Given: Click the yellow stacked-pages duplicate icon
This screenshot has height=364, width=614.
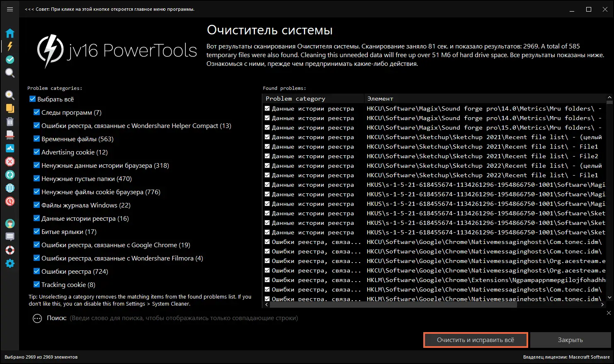Looking at the screenshot, I should click(x=10, y=108).
